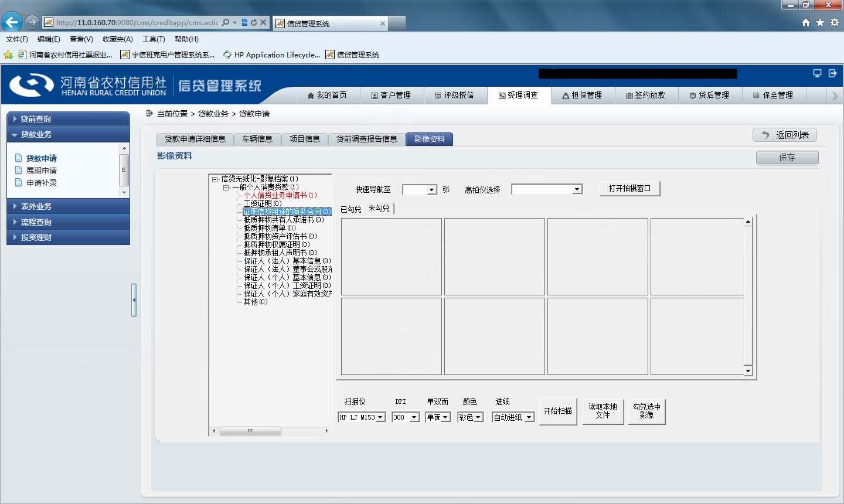The height and width of the screenshot is (504, 844).
Task: Switch to 贷前调查报告信息 tab
Action: point(367,139)
